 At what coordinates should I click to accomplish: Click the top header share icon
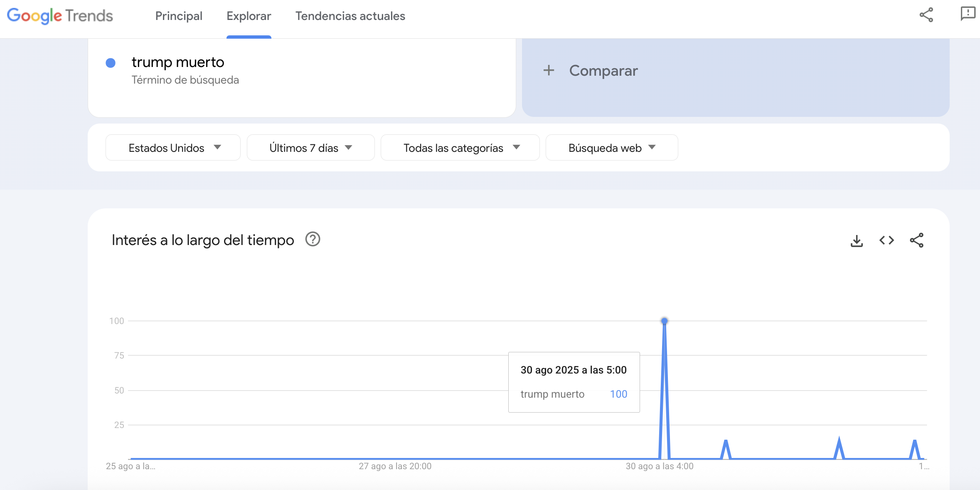click(x=926, y=15)
